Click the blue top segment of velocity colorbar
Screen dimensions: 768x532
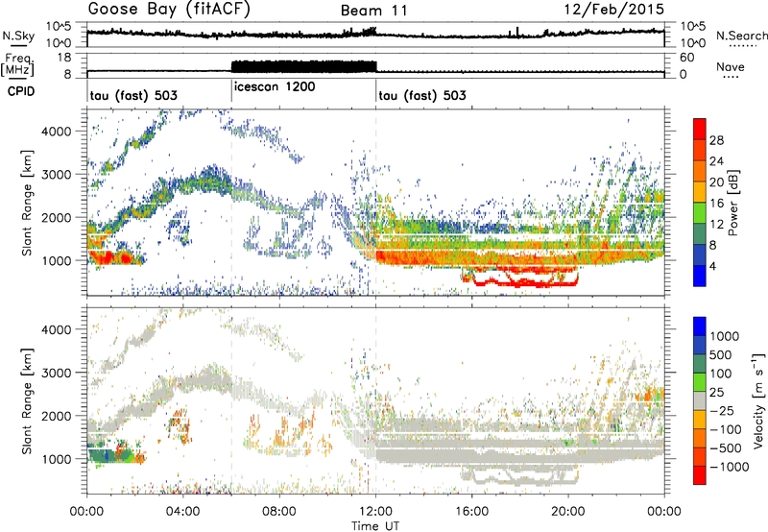[700, 326]
